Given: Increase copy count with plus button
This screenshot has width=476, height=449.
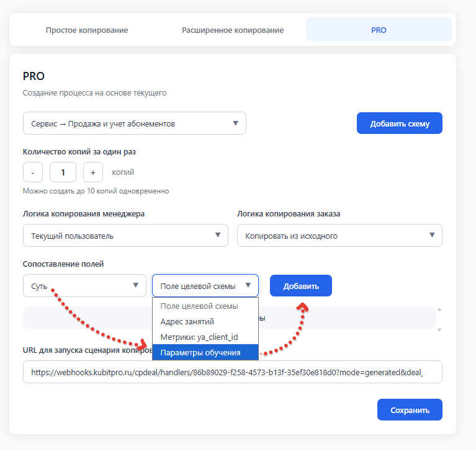Looking at the screenshot, I should [x=93, y=172].
